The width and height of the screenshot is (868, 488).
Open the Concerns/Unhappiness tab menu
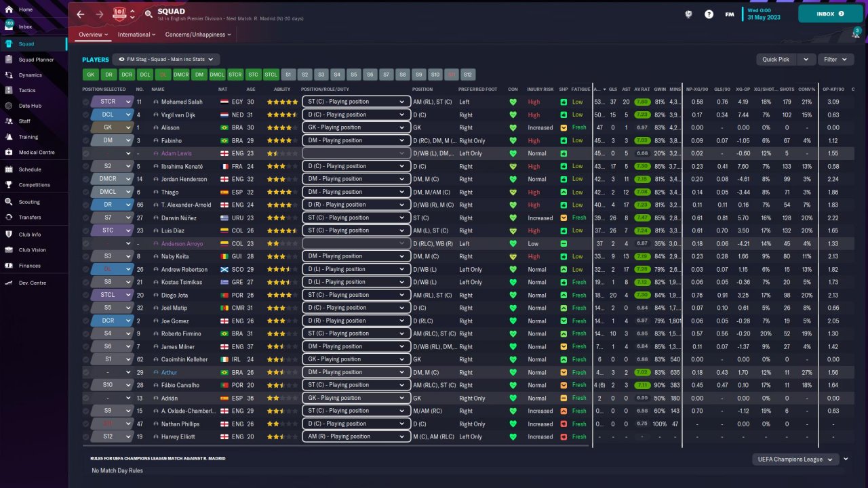coord(198,35)
